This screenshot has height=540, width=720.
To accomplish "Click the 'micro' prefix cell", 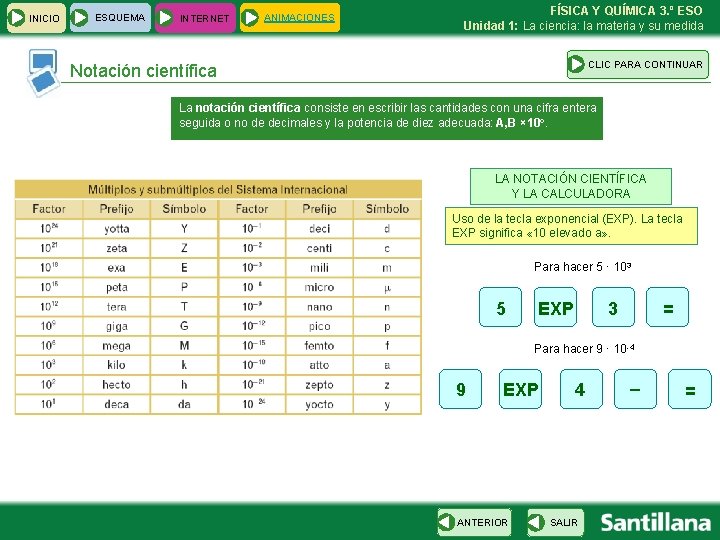I will pyautogui.click(x=320, y=287).
